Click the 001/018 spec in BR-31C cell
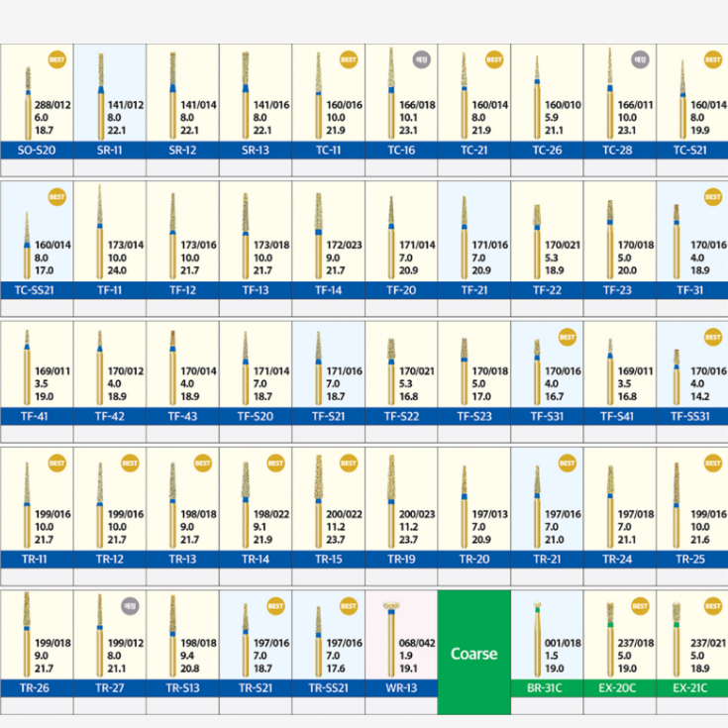This screenshot has height=728, width=728. click(x=563, y=643)
